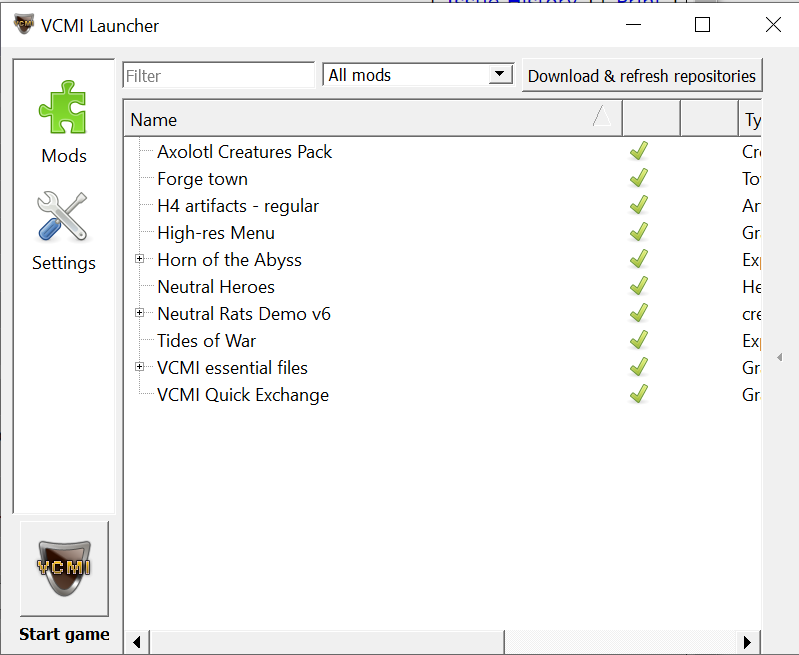Select the H4 artifacts - regular mod

tap(238, 206)
